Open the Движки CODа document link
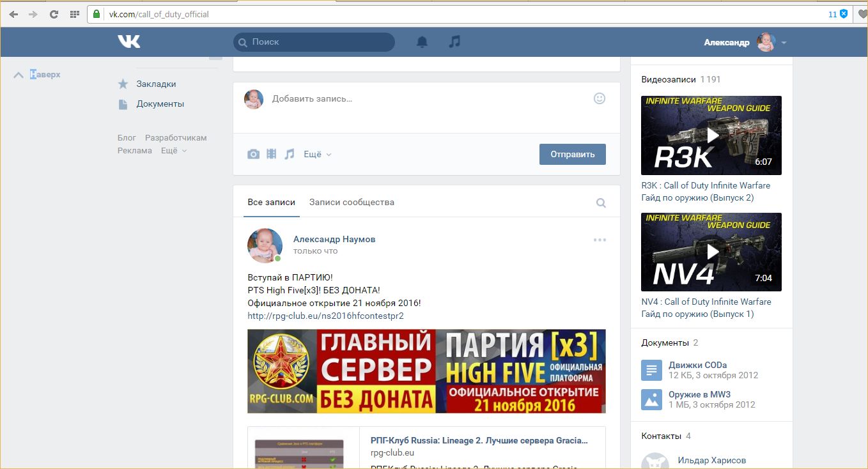Screen dimensions: 868x469 coord(698,365)
